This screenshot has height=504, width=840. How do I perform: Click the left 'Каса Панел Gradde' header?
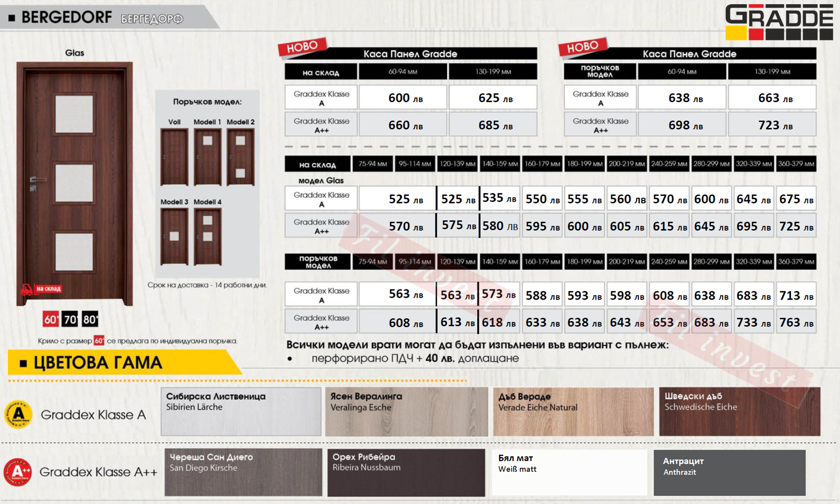point(410,54)
